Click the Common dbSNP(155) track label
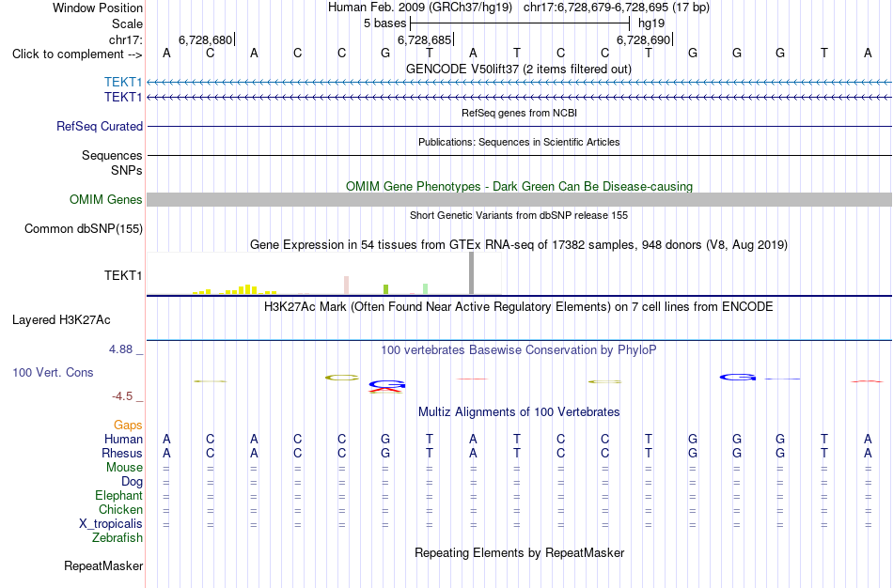The height and width of the screenshot is (588, 893). click(84, 229)
